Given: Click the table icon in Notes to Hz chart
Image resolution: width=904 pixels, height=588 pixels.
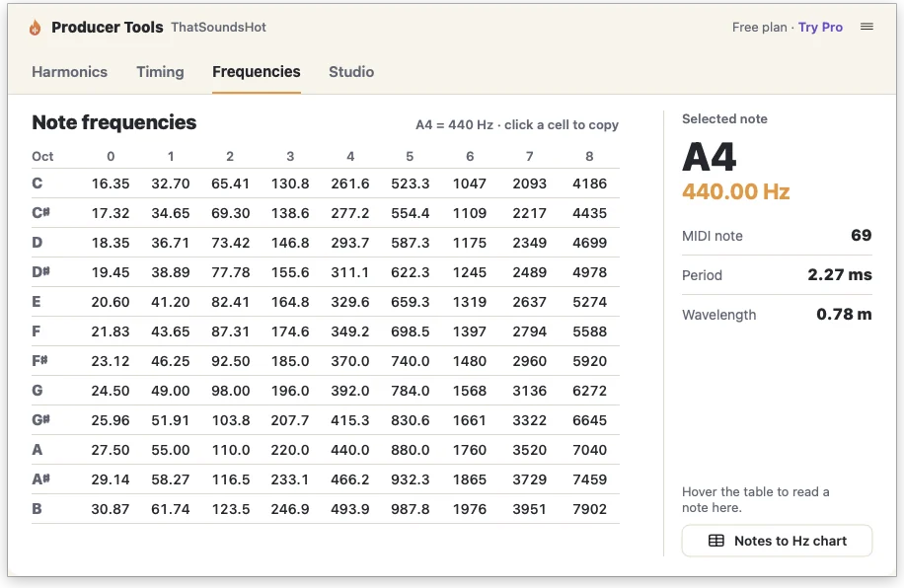Looking at the screenshot, I should (716, 541).
